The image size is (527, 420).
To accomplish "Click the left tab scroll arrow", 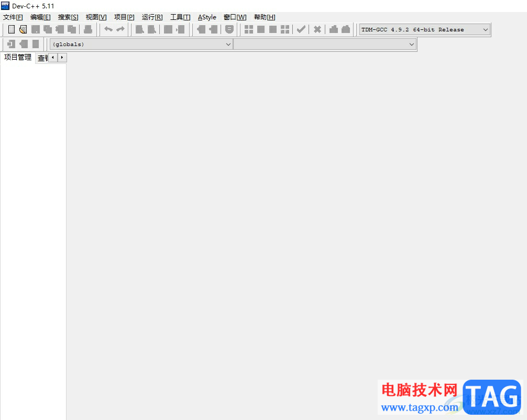I will tap(53, 58).
